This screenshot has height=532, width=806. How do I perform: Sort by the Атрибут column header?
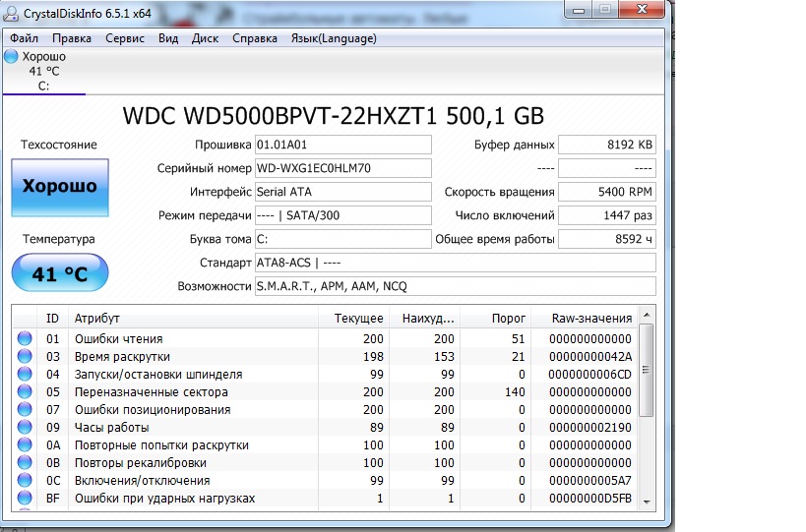pos(193,319)
